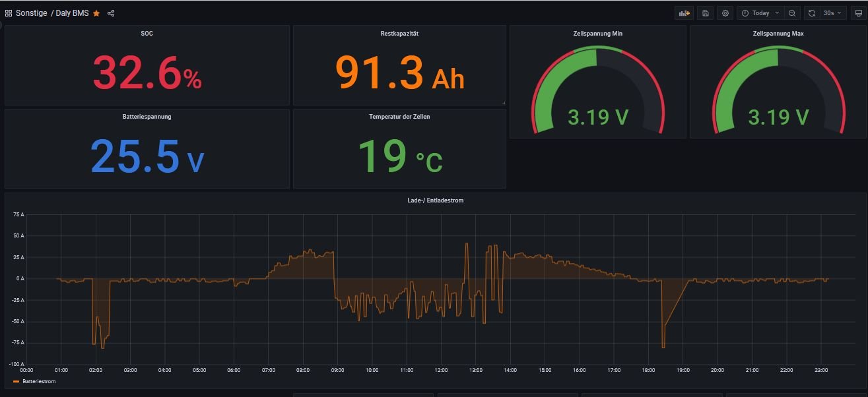This screenshot has width=868, height=397.
Task: Click the Daly BMS dashboard title
Action: point(72,13)
